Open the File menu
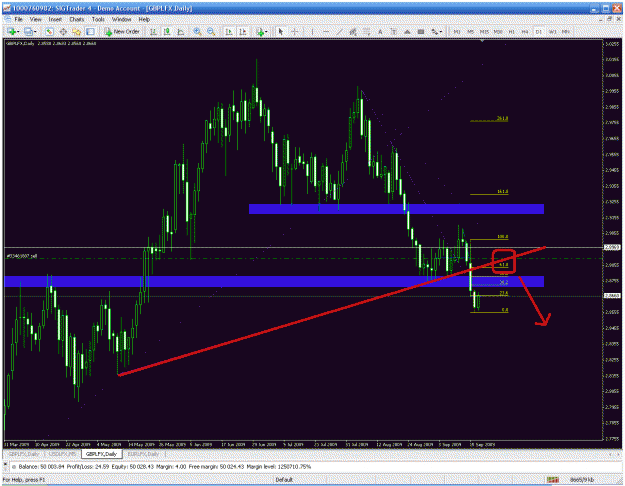Screen dimensions: 625x486 pyautogui.click(x=19, y=20)
